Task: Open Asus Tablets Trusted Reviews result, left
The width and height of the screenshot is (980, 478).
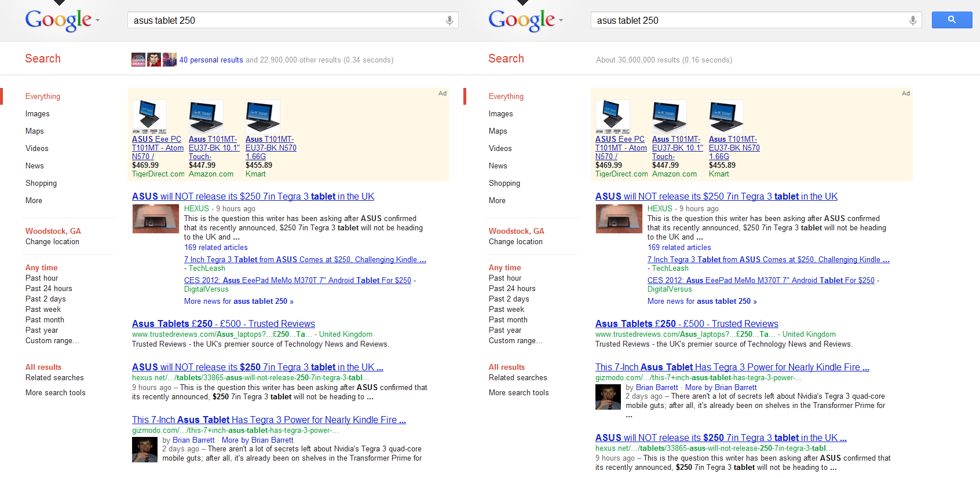Action: click(x=224, y=324)
